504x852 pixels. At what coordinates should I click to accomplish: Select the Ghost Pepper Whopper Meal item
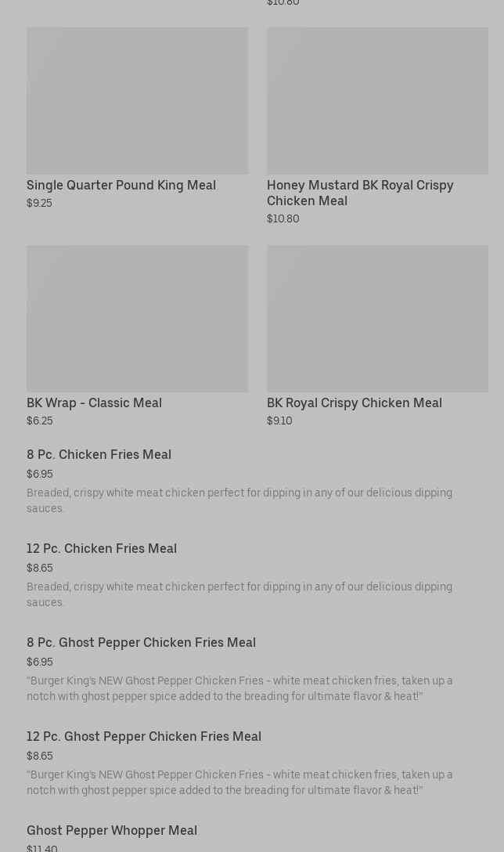[x=112, y=831]
